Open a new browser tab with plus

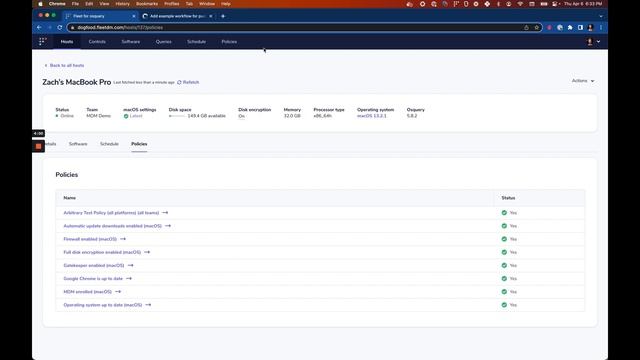tap(223, 16)
